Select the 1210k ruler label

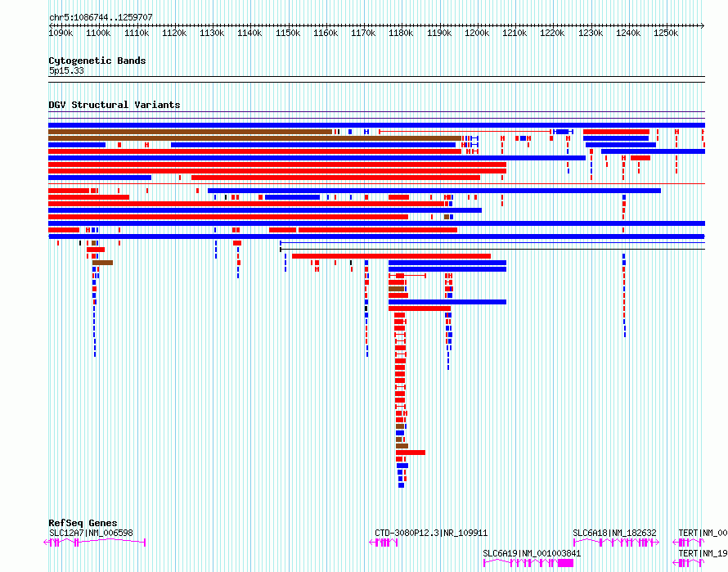(515, 33)
